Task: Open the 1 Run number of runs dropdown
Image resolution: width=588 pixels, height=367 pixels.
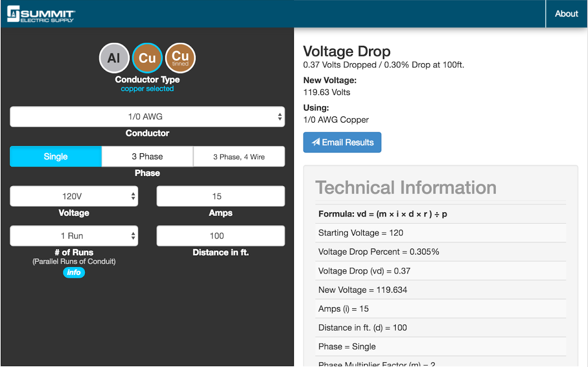Action: [x=74, y=236]
